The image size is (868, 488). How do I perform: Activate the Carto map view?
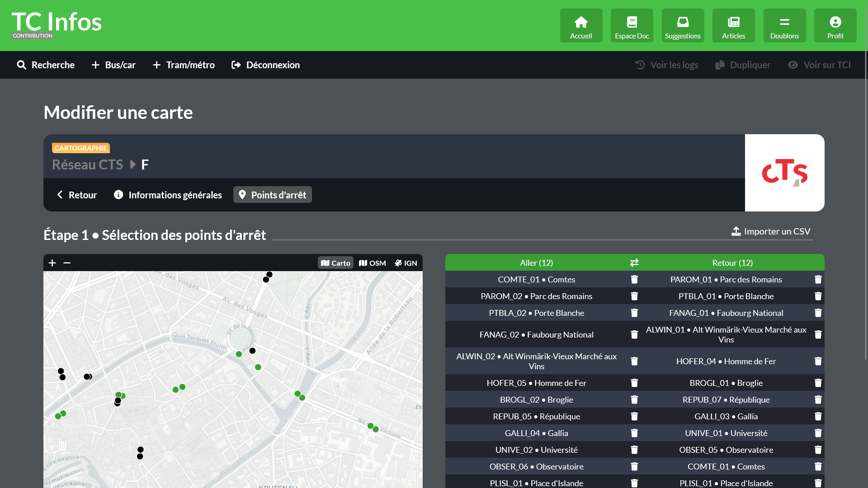pyautogui.click(x=335, y=263)
